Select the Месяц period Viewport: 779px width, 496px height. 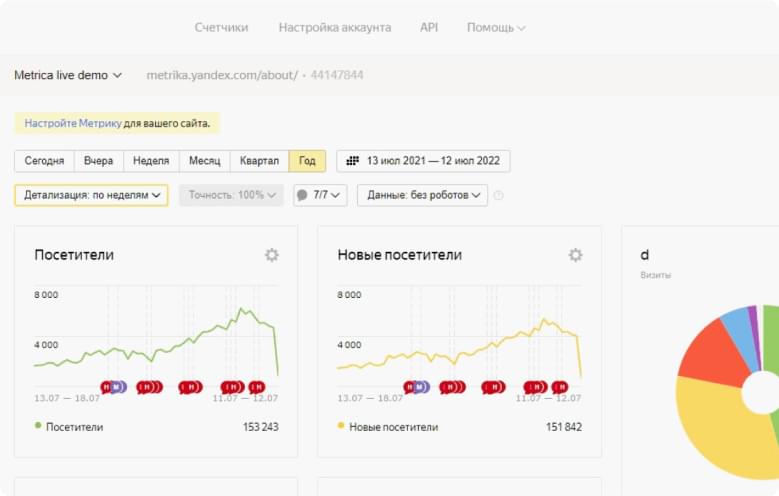pos(205,161)
